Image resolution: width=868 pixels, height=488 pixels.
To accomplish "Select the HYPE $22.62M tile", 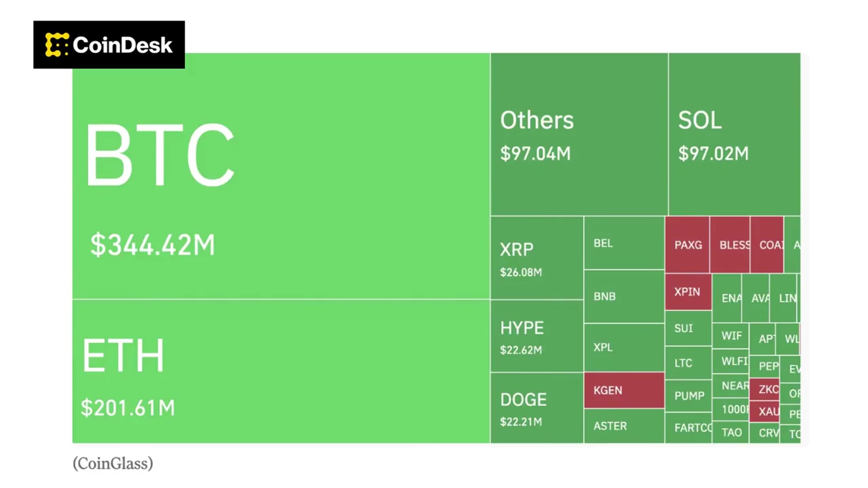I will click(537, 337).
